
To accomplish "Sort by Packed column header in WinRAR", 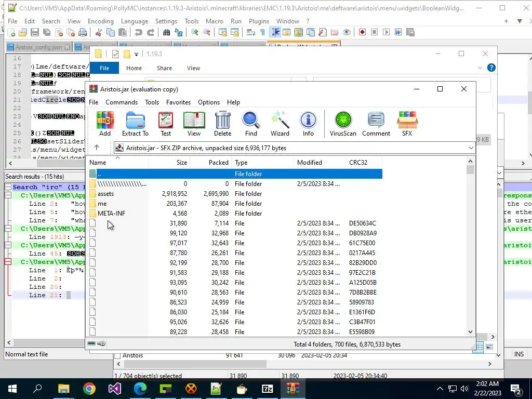I will [211, 163].
